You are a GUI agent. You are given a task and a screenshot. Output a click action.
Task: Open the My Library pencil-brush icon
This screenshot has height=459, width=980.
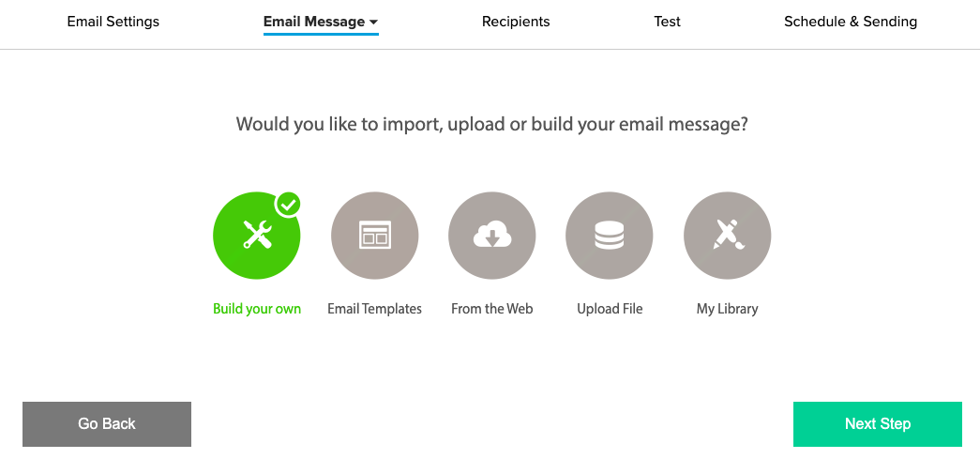click(x=727, y=235)
